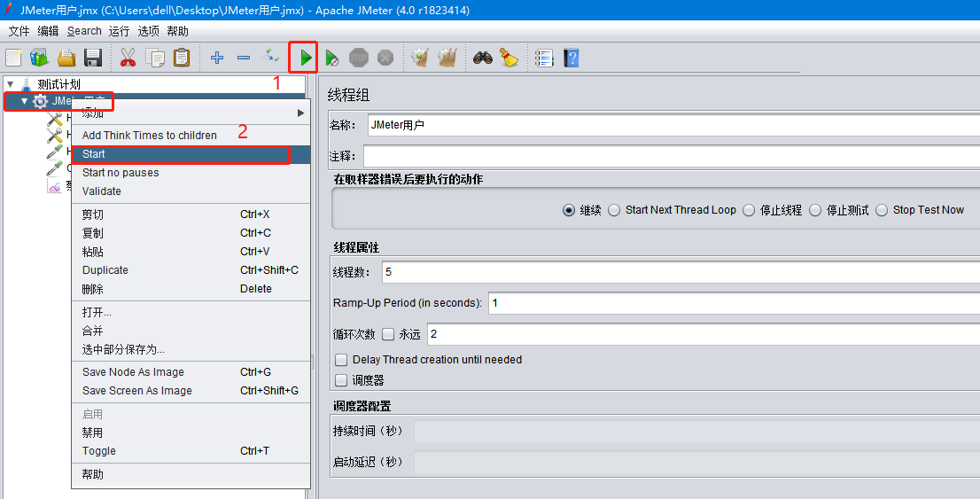Choose Toggle in the context menu
The width and height of the screenshot is (980, 499).
[x=191, y=451]
